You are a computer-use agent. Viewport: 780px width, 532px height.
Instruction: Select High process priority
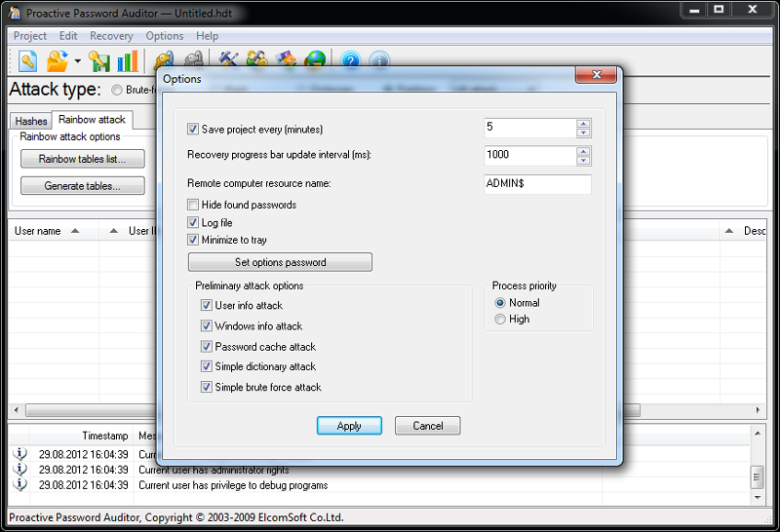pos(501,319)
